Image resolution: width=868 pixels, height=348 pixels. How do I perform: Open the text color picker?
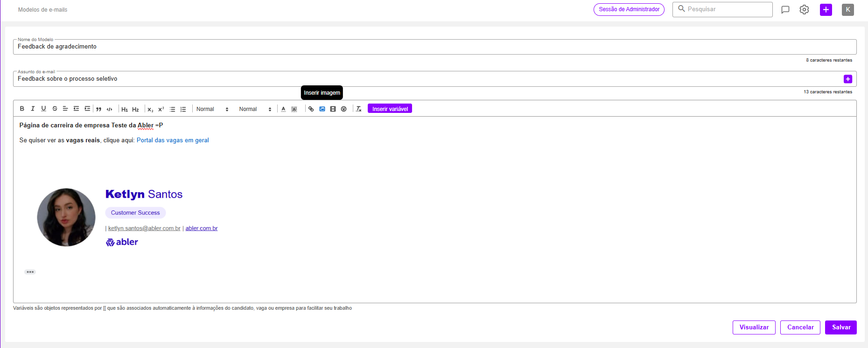tap(283, 109)
